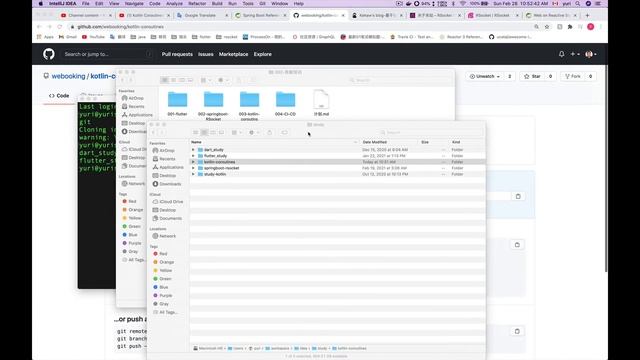Click the Chrome address bar
The height and width of the screenshot is (360, 640).
302,27
